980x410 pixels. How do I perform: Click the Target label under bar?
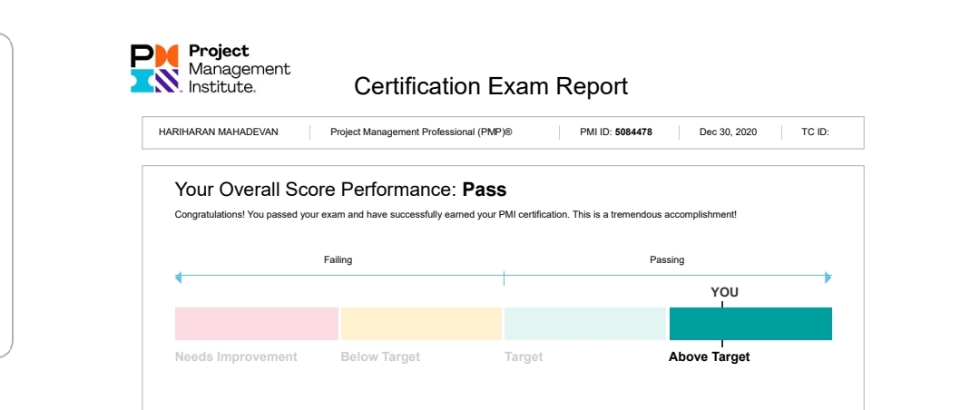pyautogui.click(x=524, y=356)
